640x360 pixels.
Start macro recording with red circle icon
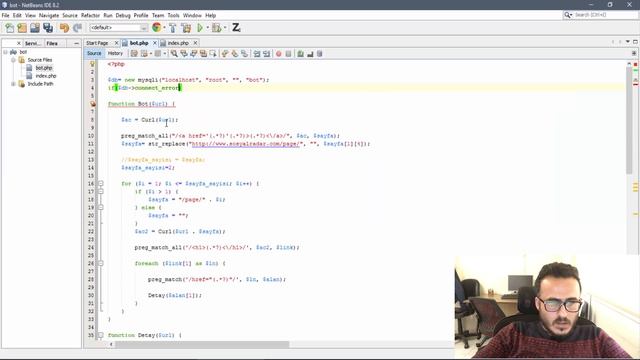click(x=279, y=53)
